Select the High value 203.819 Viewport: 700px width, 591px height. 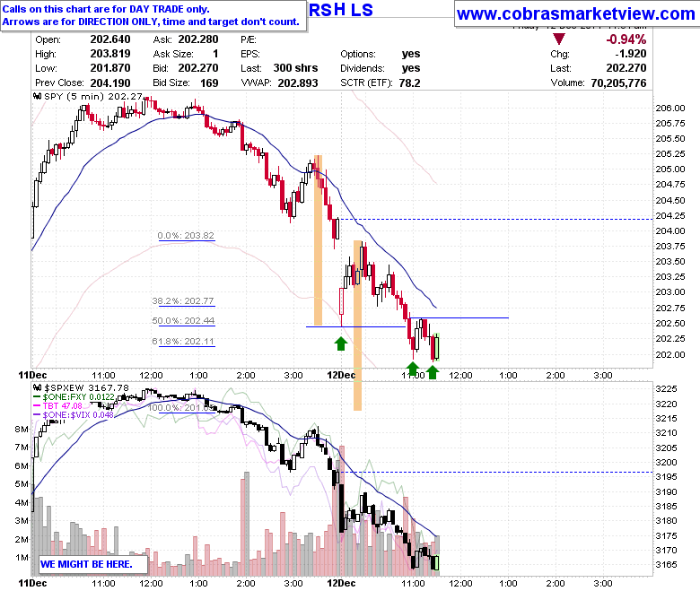pyautogui.click(x=110, y=54)
